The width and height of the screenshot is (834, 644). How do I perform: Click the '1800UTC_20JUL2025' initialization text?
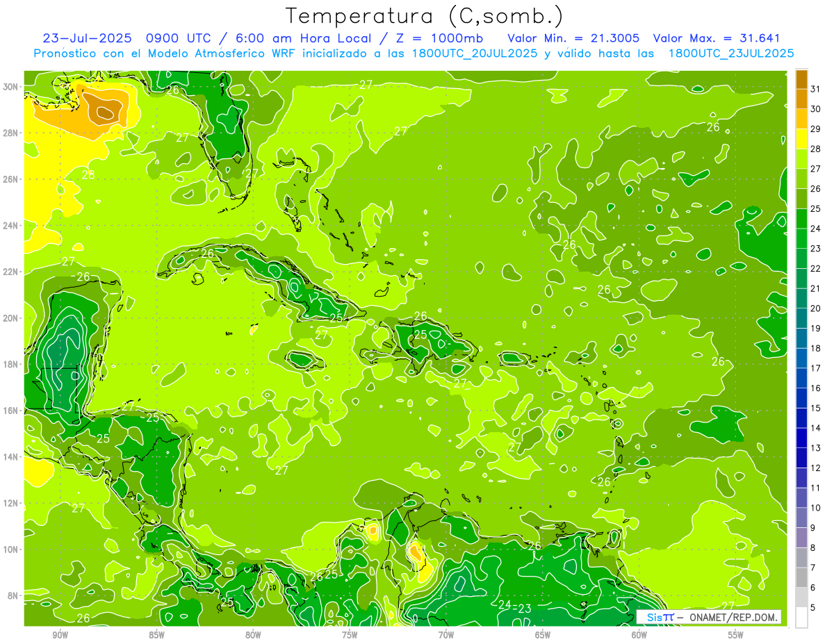pos(475,53)
